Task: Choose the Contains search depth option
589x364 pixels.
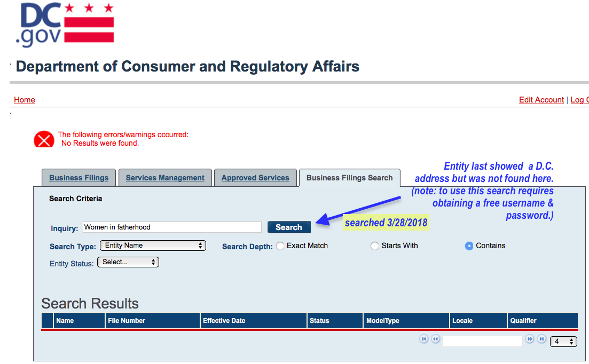Action: pyautogui.click(x=469, y=246)
